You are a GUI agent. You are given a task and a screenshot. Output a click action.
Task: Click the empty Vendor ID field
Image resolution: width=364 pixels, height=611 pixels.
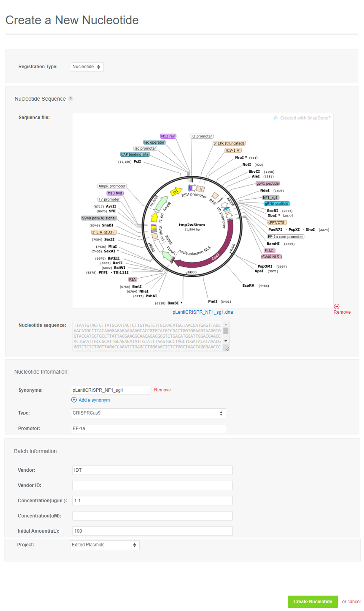click(x=152, y=485)
